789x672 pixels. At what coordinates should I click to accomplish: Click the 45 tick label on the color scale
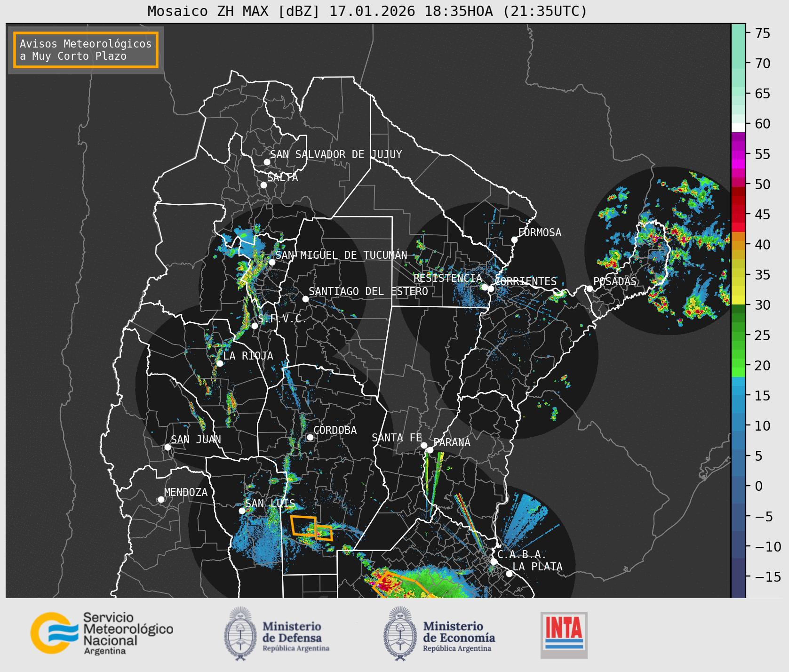point(763,215)
